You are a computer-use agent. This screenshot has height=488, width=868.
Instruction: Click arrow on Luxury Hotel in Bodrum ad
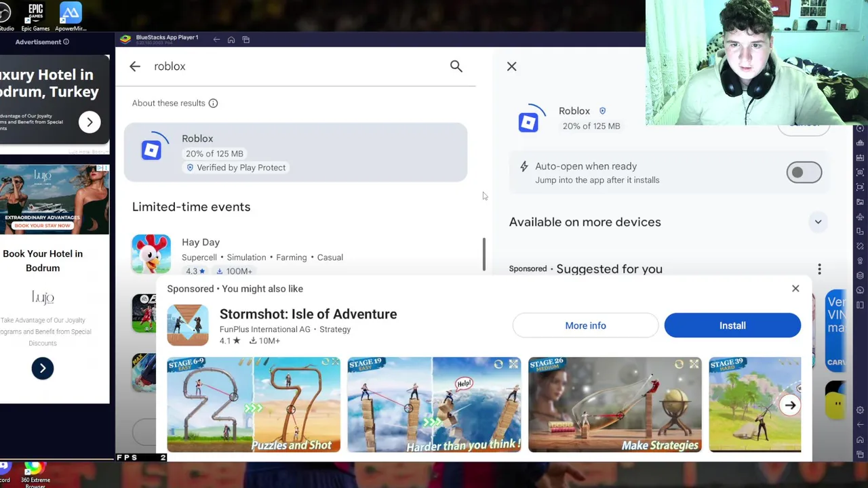(90, 122)
